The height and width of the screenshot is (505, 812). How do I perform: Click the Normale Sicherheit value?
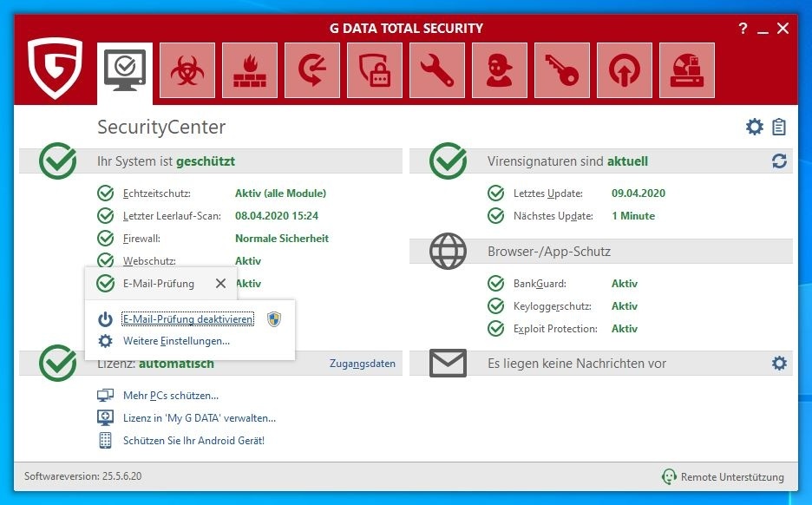[282, 239]
